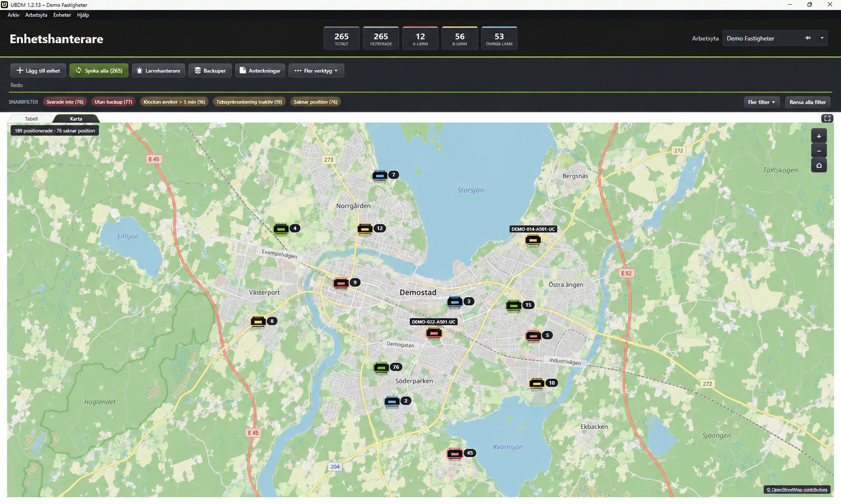Image resolution: width=841 pixels, height=504 pixels.
Task: Click the DEMO-022-AS01-UC device marker
Action: [434, 333]
